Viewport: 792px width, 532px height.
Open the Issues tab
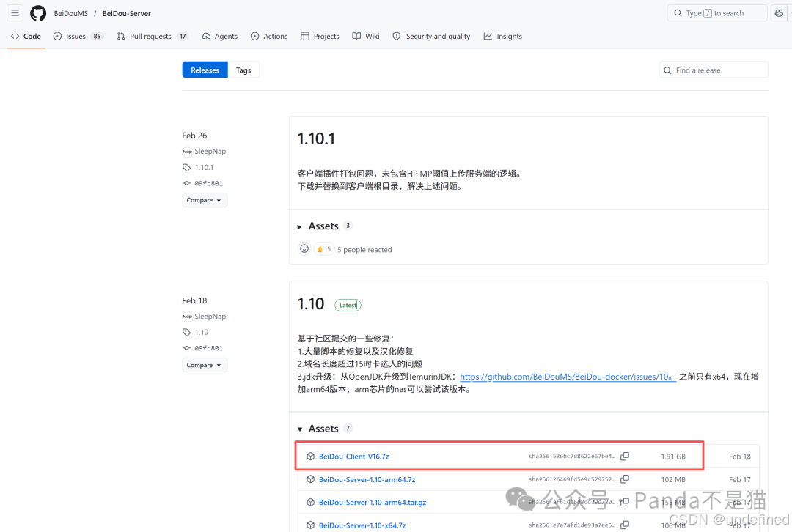tap(78, 37)
